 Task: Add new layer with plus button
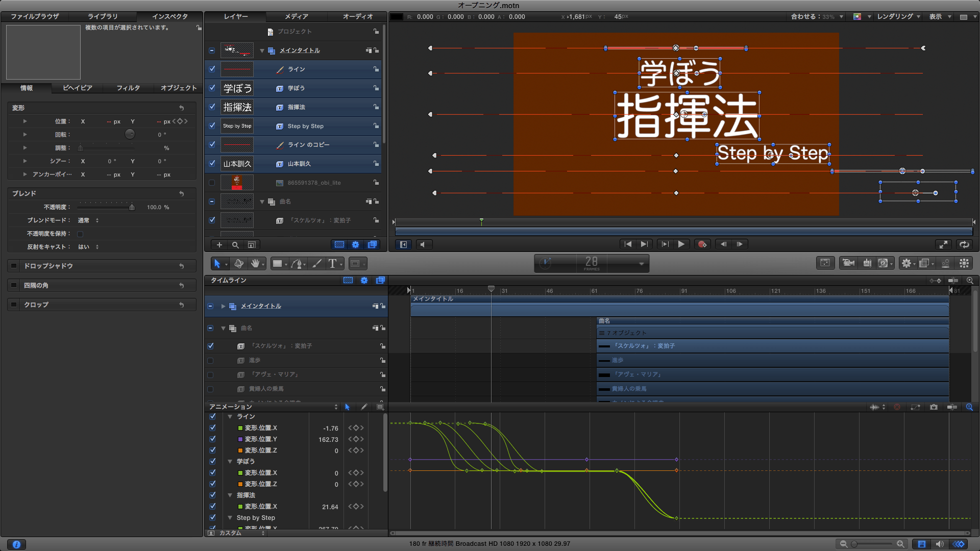click(219, 245)
